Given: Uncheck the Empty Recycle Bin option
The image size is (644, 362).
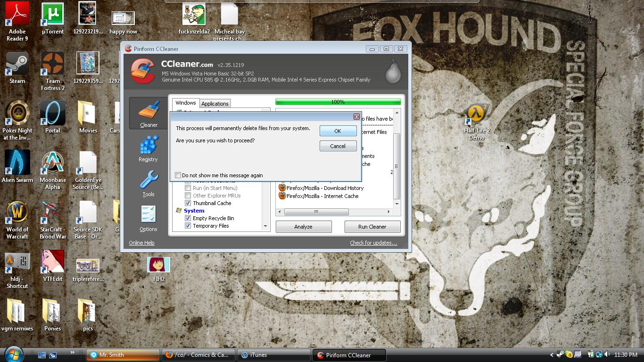Looking at the screenshot, I should click(x=188, y=218).
